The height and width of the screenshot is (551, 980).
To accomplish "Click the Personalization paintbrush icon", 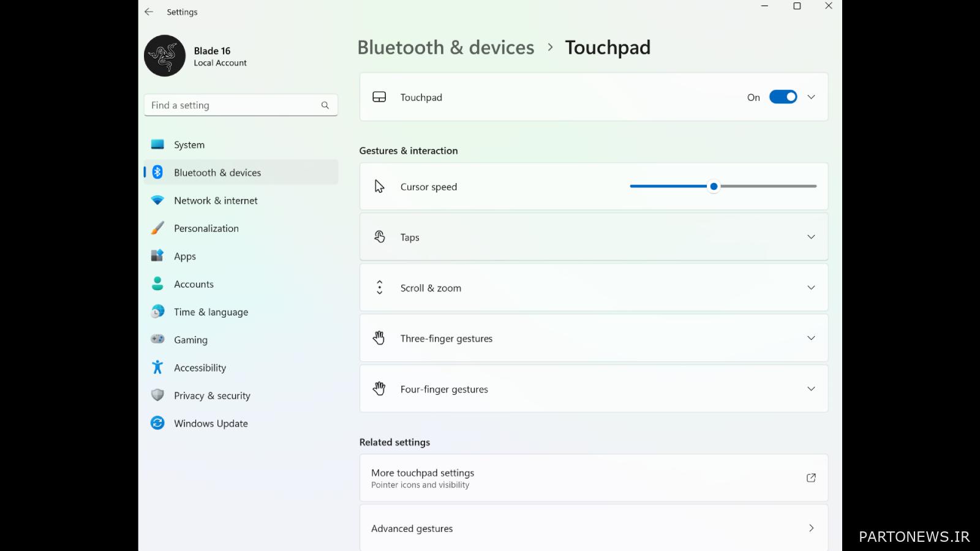I will (157, 228).
